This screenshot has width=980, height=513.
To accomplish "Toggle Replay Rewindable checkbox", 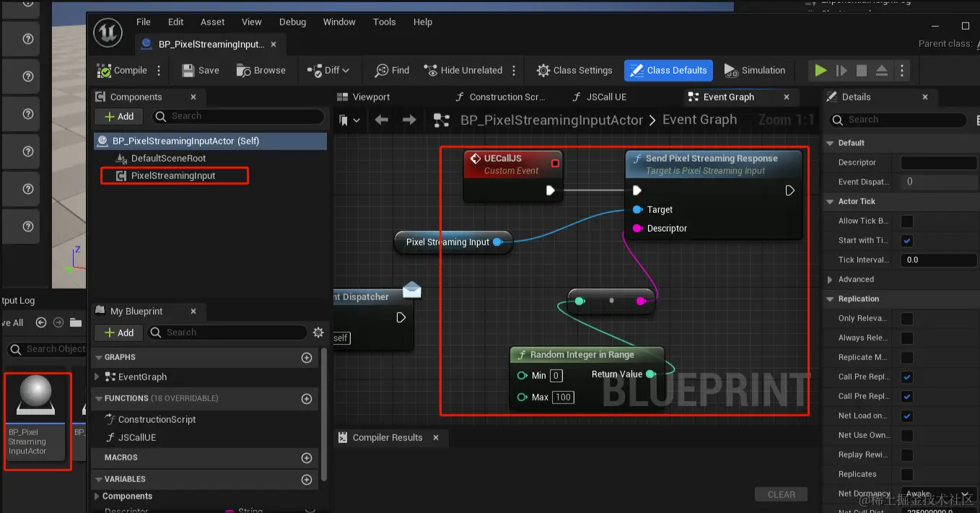I will (907, 455).
